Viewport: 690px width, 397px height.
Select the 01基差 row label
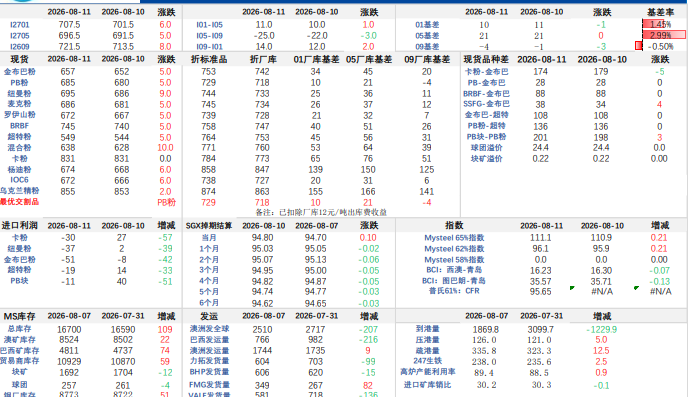pyautogui.click(x=427, y=25)
